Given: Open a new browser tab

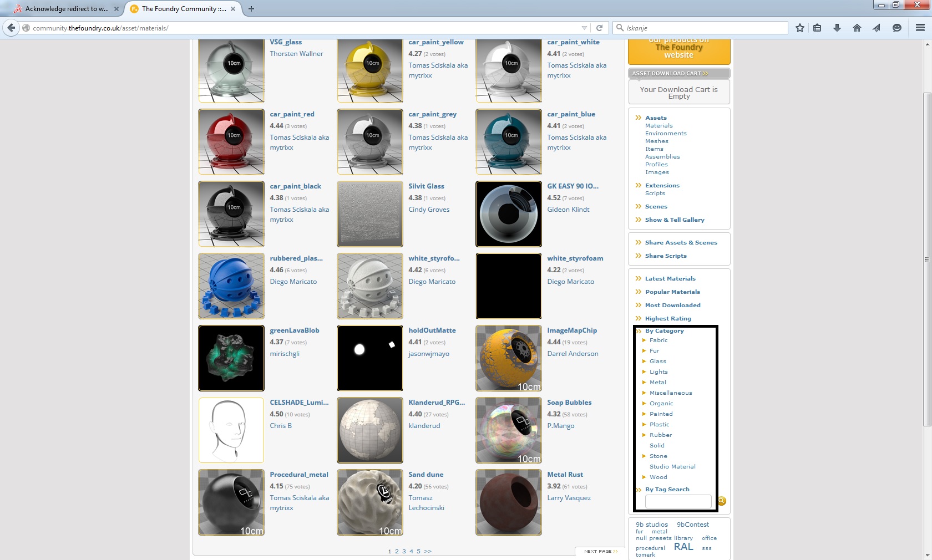Looking at the screenshot, I should tap(251, 9).
